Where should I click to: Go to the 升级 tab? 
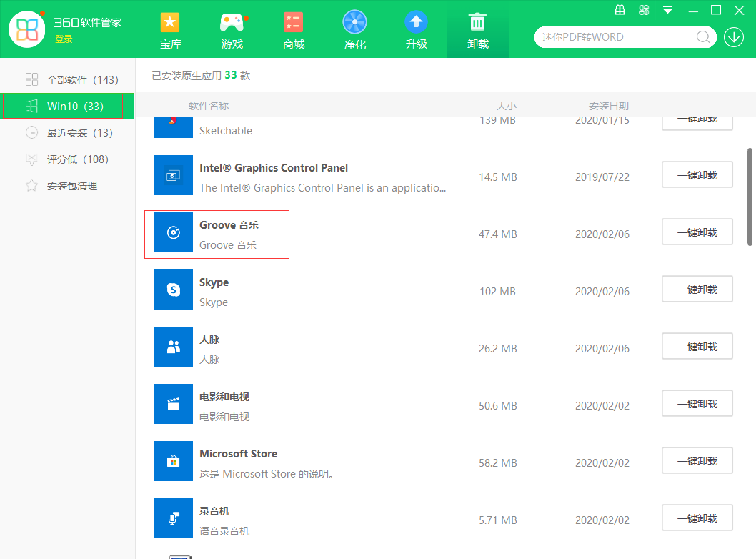point(416,31)
